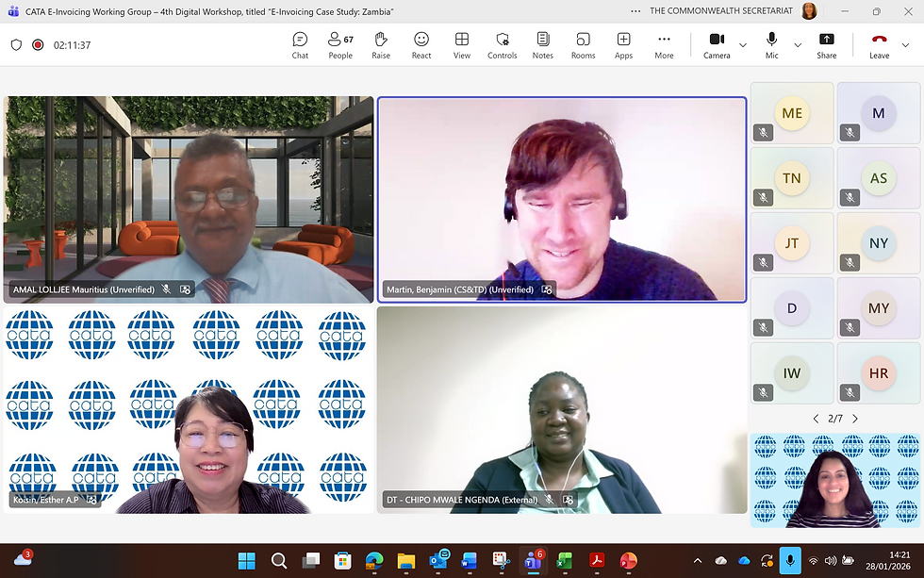Open the profile picture account menu
This screenshot has width=924, height=578.
809,11
